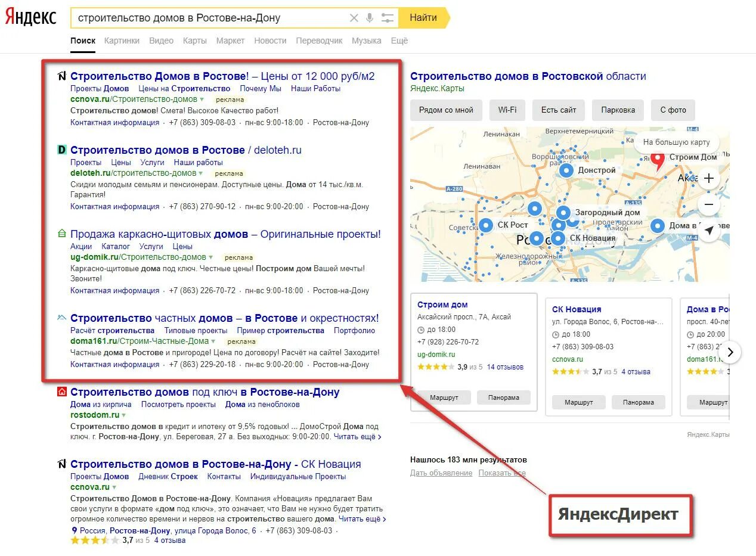Click Панорама button in СК Новация card

tap(639, 402)
